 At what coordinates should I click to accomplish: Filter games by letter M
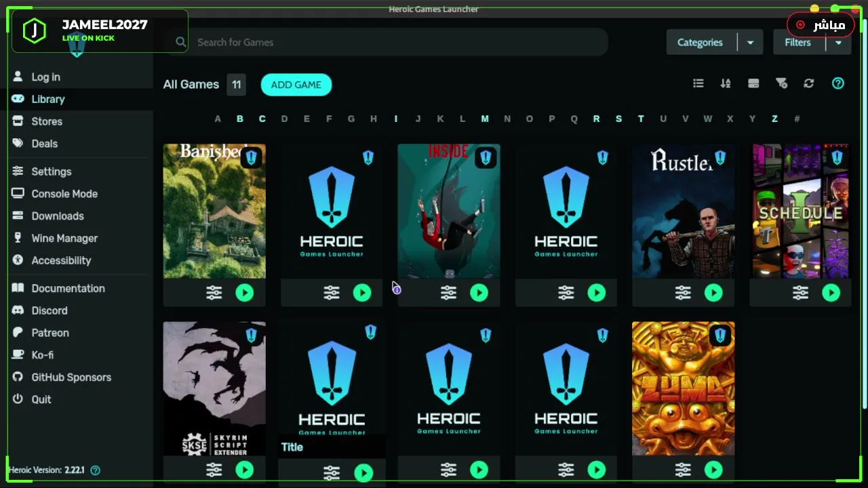tap(485, 119)
